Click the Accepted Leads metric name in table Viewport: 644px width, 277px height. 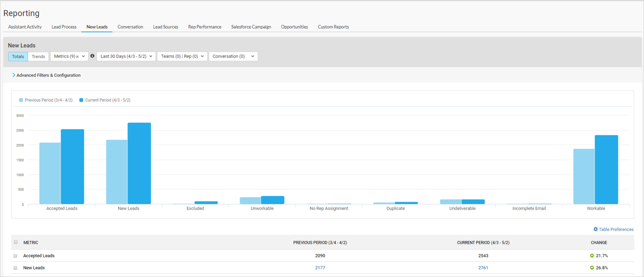(x=39, y=256)
